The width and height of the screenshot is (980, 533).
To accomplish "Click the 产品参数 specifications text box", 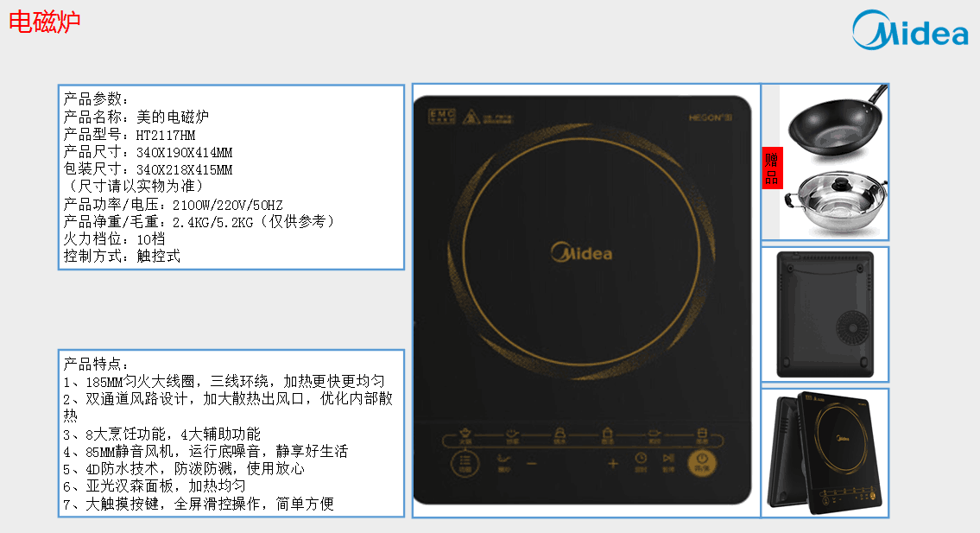I will pos(231,178).
